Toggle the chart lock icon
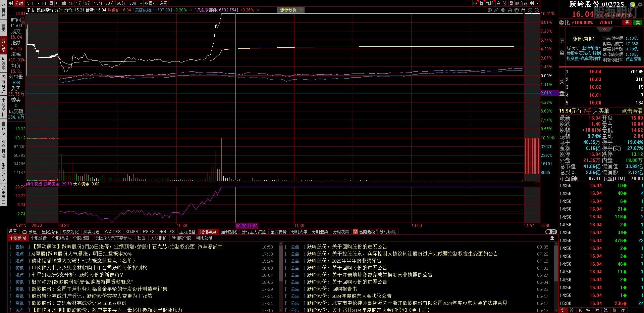This screenshot has height=313, width=644. 523,10
